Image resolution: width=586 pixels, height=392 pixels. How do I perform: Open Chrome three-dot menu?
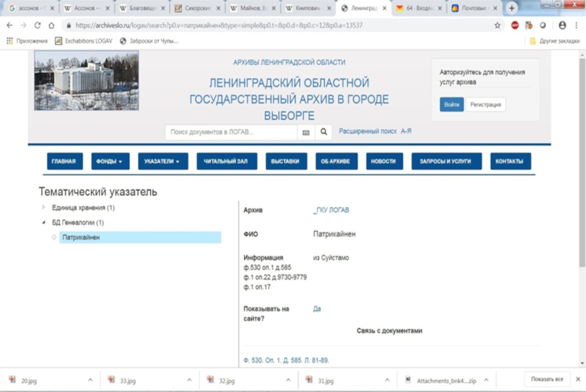[x=576, y=25]
